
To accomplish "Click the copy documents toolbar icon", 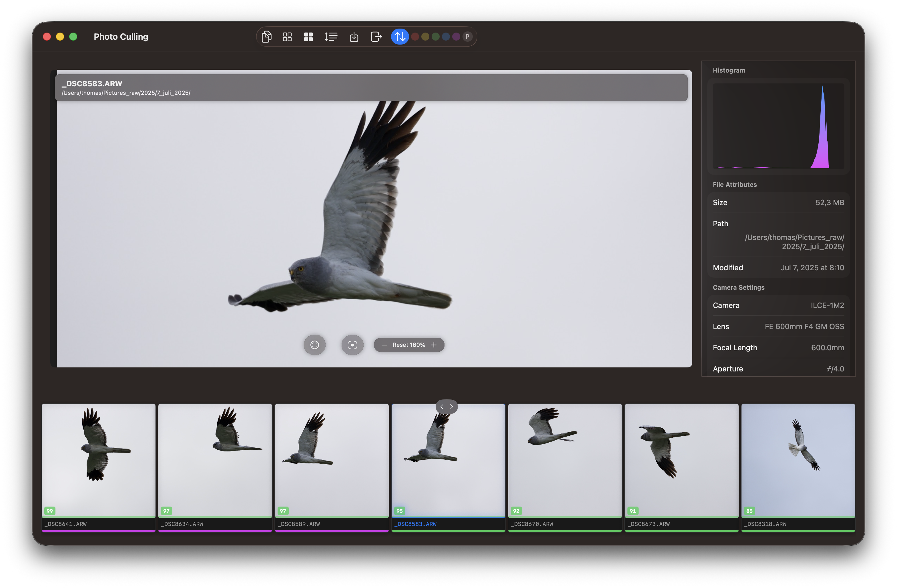I will click(x=266, y=37).
